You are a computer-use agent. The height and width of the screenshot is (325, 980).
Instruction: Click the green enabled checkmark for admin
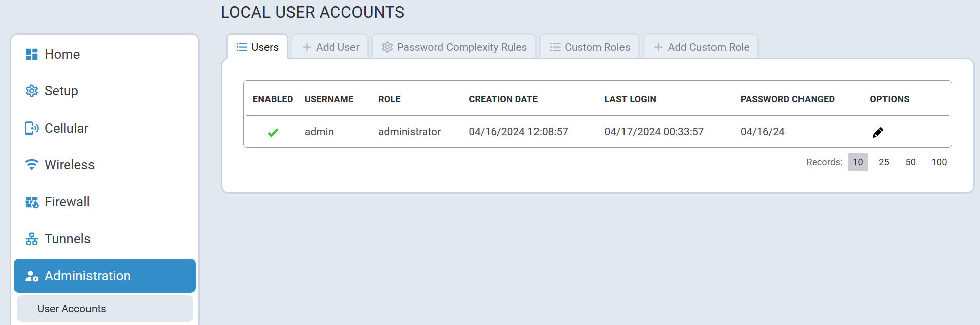tap(273, 132)
